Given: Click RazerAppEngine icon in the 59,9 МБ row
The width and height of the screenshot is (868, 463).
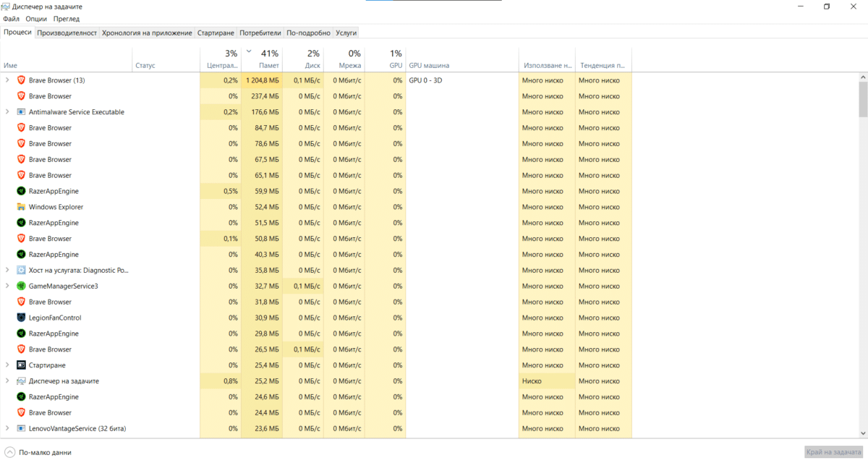Looking at the screenshot, I should (x=21, y=191).
